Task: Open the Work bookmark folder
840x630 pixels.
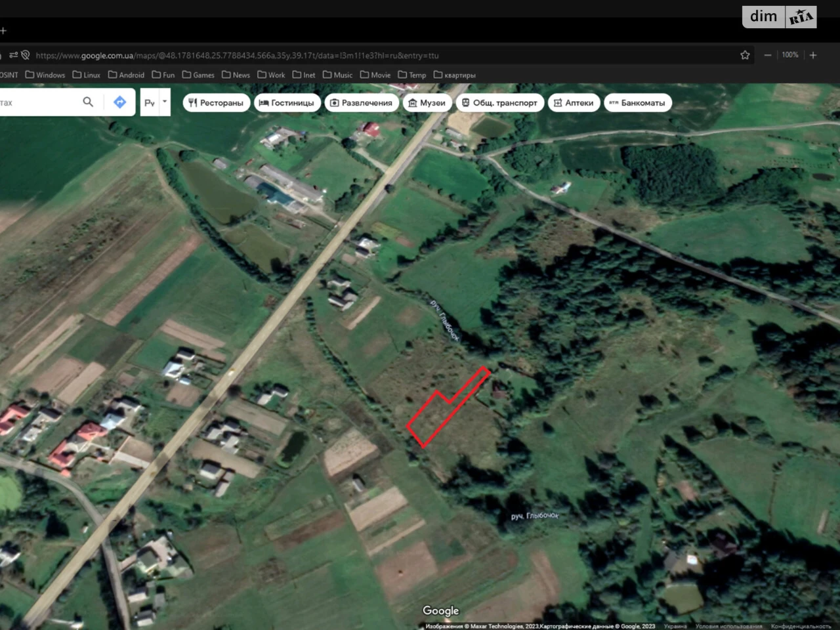Action: [x=271, y=75]
